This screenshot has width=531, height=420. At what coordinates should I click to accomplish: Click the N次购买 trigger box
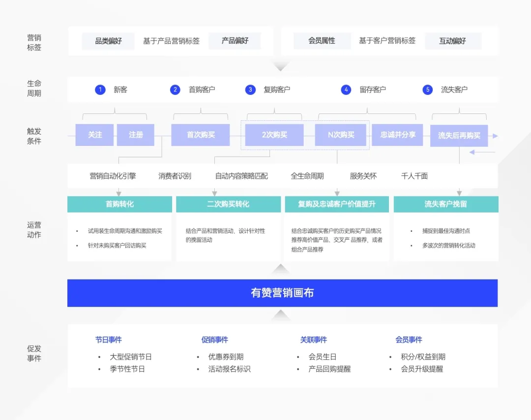click(341, 135)
